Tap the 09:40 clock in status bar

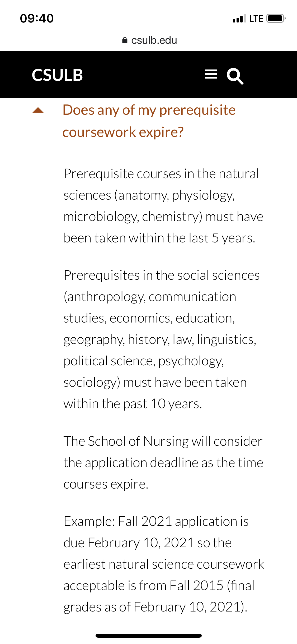[x=37, y=19]
